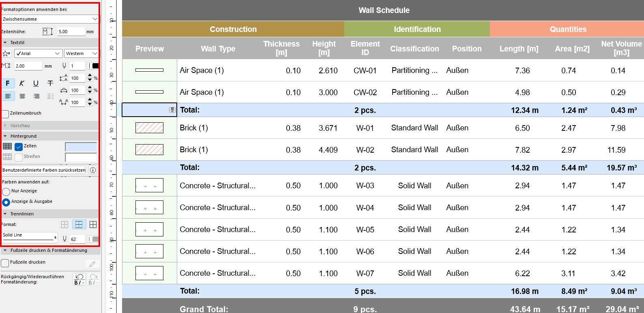The width and height of the screenshot is (644, 313).
Task: Click Benutzerdefinierte Farben zurücksetzen button
Action: tap(44, 170)
